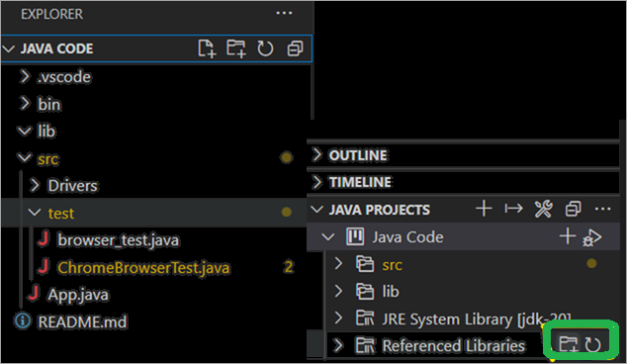This screenshot has height=364, width=627.
Task: Open JAVA PROJECTS more actions ellipsis
Action: tap(602, 209)
